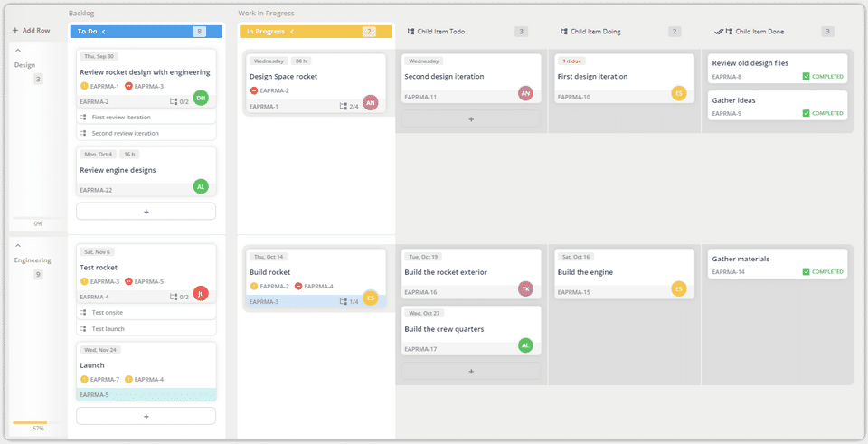The image size is (868, 444).
Task: Collapse the Design row using its chevron
Action: 19,51
